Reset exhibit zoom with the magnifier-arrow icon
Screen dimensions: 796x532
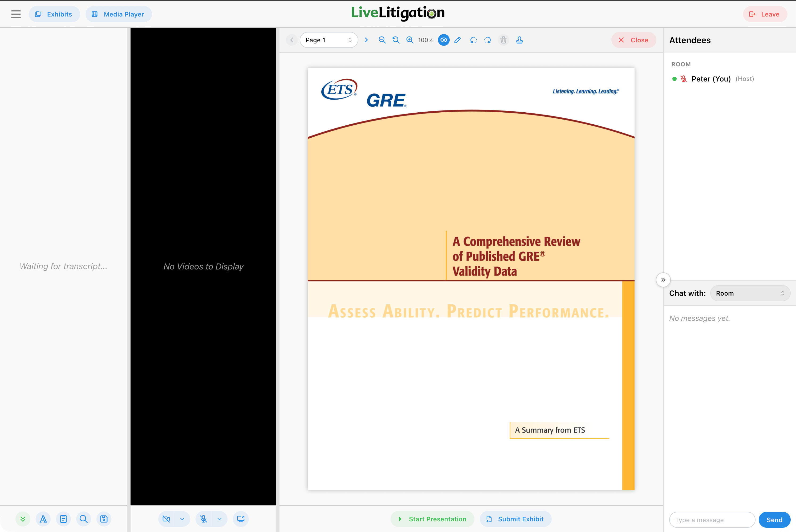396,40
